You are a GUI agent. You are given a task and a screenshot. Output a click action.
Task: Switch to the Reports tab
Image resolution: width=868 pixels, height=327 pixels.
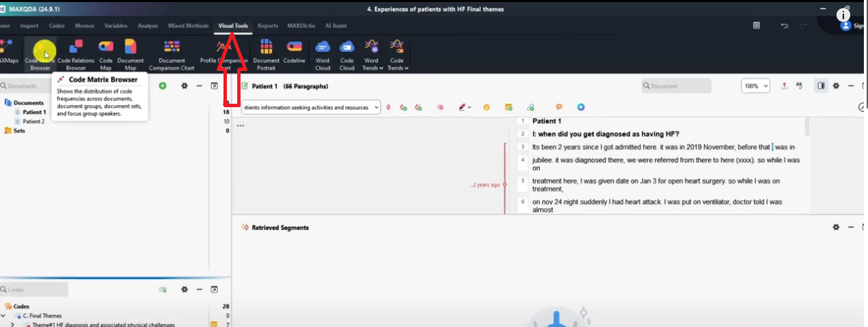[x=268, y=26]
